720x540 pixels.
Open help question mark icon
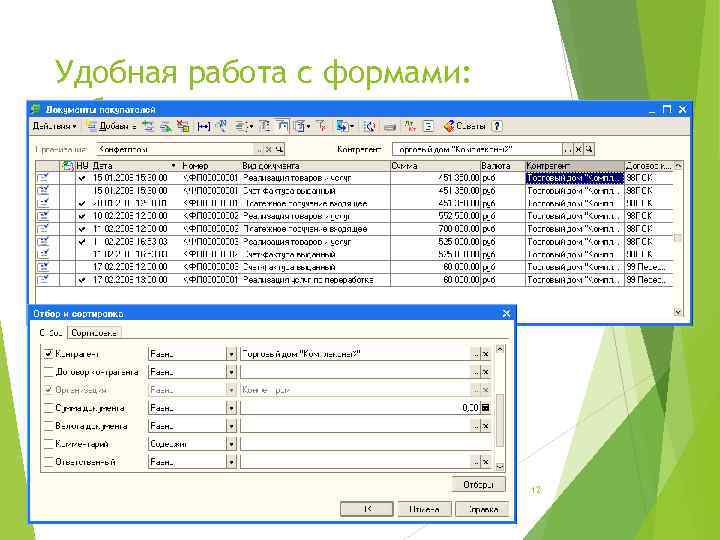tap(497, 126)
